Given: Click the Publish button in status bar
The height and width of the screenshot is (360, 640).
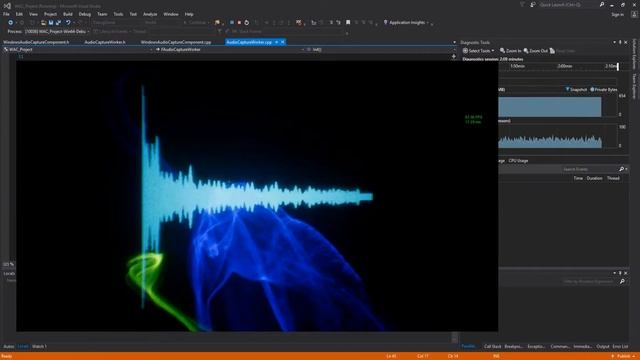Looking at the screenshot, I should click(x=623, y=356).
